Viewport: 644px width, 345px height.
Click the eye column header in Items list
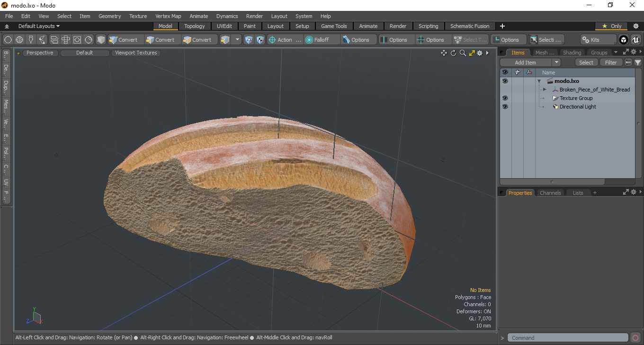point(505,72)
